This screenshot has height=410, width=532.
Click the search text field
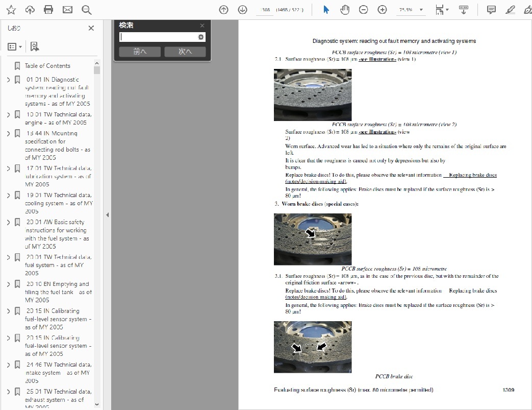point(158,37)
